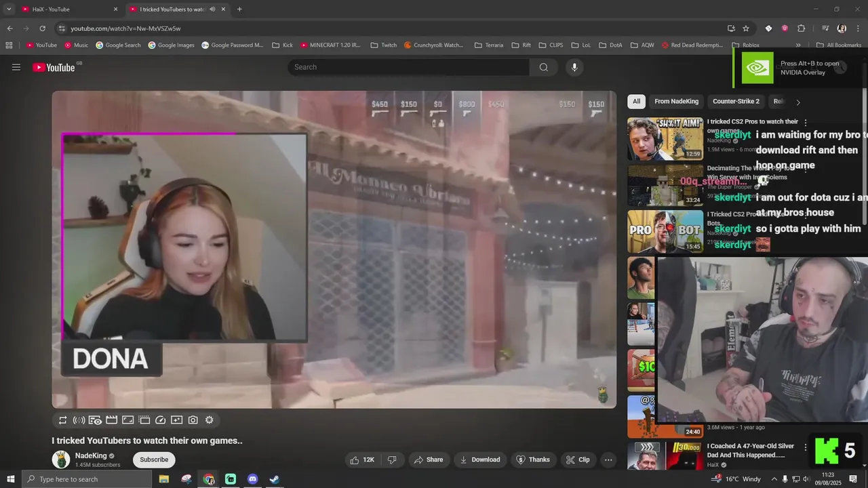Open the Red Dead Redemption bookmark
The image size is (868, 488).
coord(692,45)
